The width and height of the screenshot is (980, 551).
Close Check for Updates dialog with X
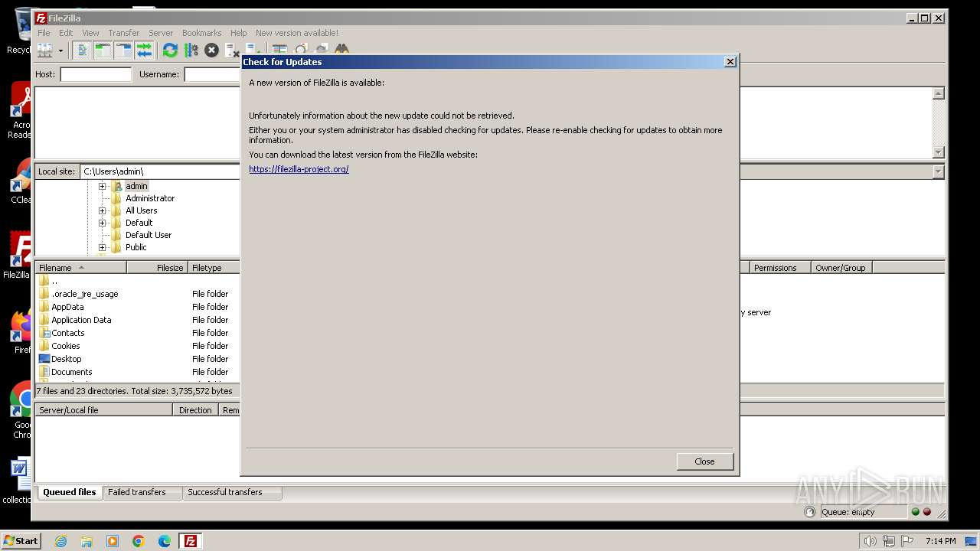[730, 62]
